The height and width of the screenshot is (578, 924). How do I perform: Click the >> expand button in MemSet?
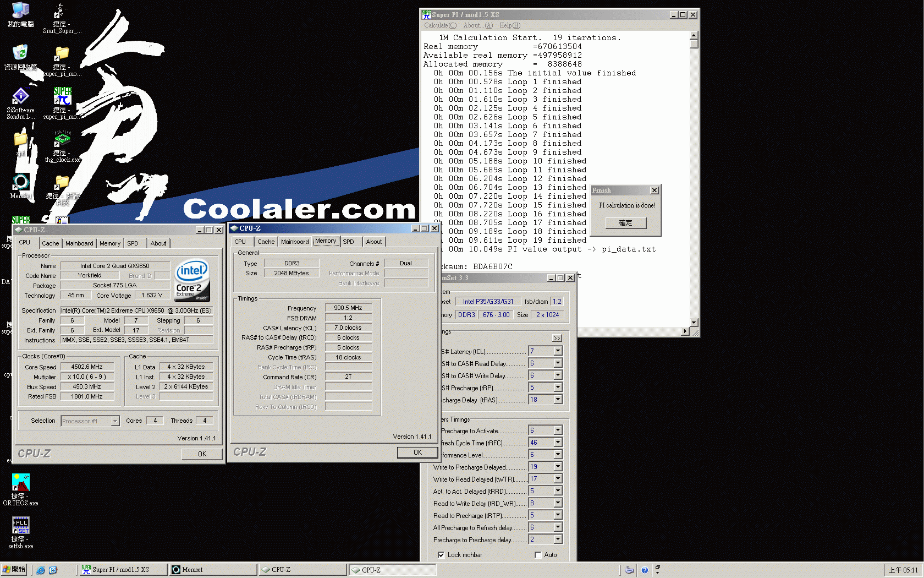[557, 338]
